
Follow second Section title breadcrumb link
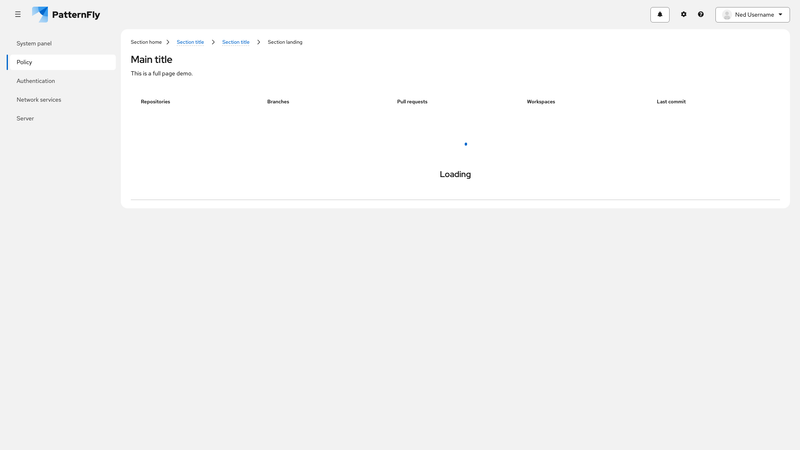click(236, 42)
